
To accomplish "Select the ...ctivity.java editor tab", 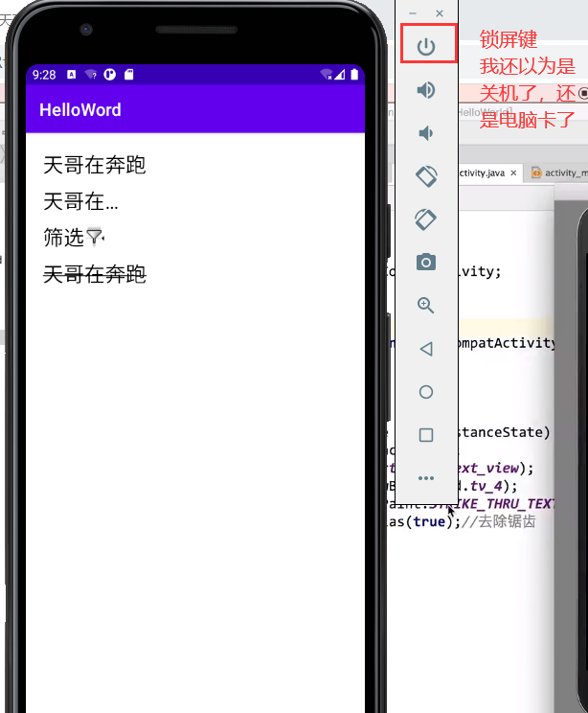I will tap(482, 172).
